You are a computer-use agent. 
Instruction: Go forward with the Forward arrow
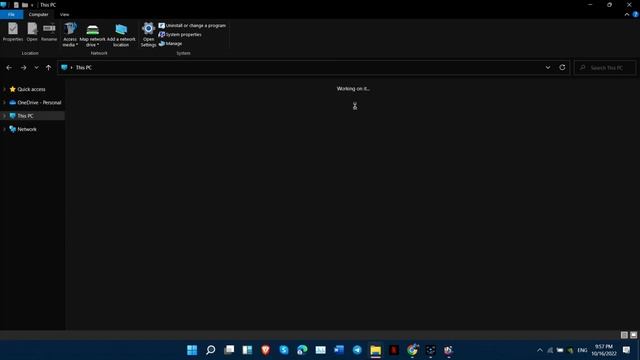[x=23, y=67]
